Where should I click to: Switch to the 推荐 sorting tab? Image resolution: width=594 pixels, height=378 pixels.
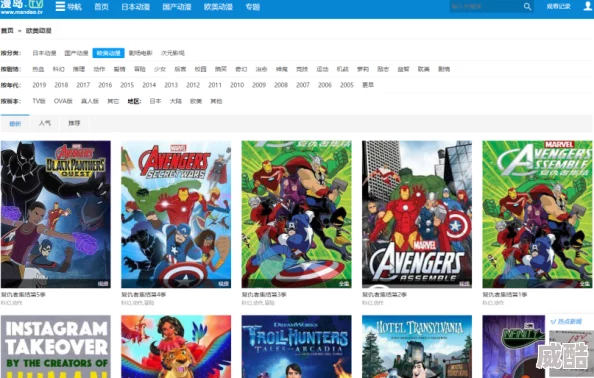[x=74, y=123]
